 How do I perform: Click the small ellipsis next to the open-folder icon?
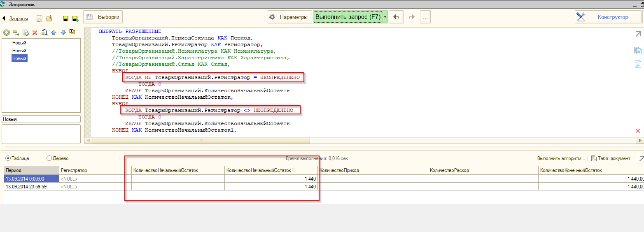coord(57,19)
